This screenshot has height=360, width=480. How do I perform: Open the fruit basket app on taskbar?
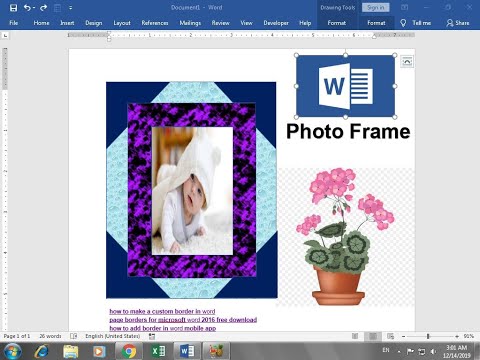pyautogui.click(x=216, y=351)
